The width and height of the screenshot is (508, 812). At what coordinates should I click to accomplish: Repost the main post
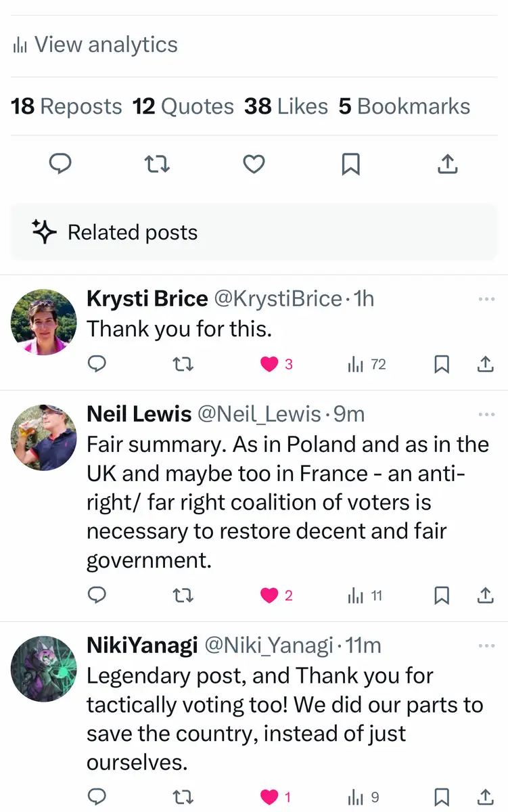[x=158, y=164]
